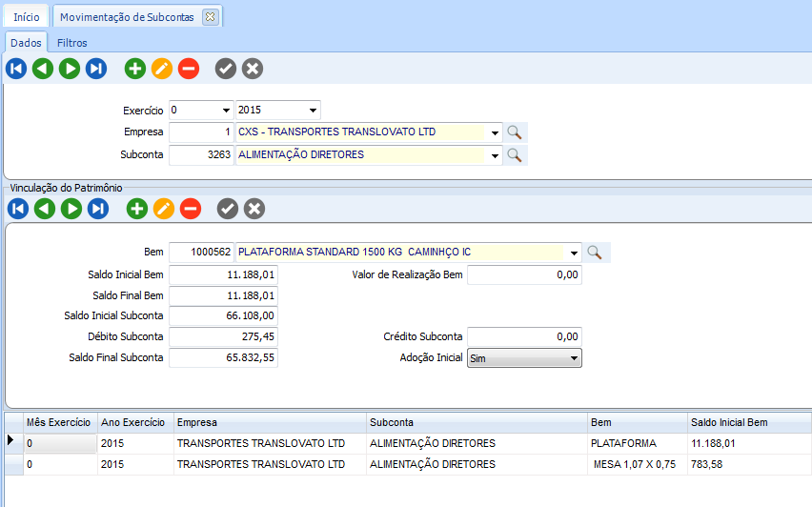Click the 783,58 saldo cell
812x507 pixels.
click(749, 464)
